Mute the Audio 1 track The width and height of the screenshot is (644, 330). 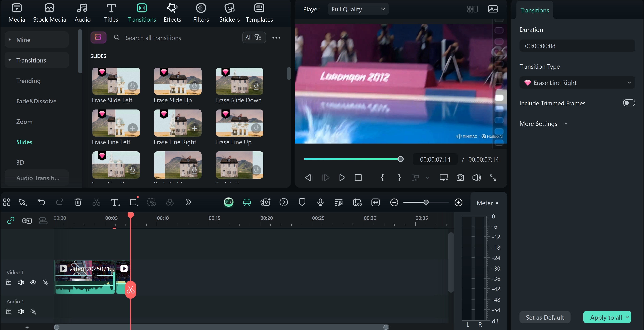(x=21, y=311)
